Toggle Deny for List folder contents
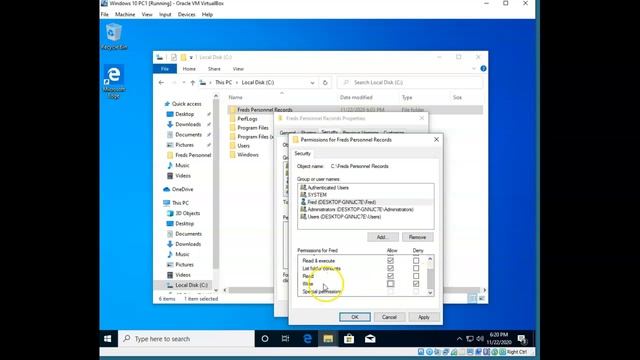The height and width of the screenshot is (360, 640). (x=416, y=268)
